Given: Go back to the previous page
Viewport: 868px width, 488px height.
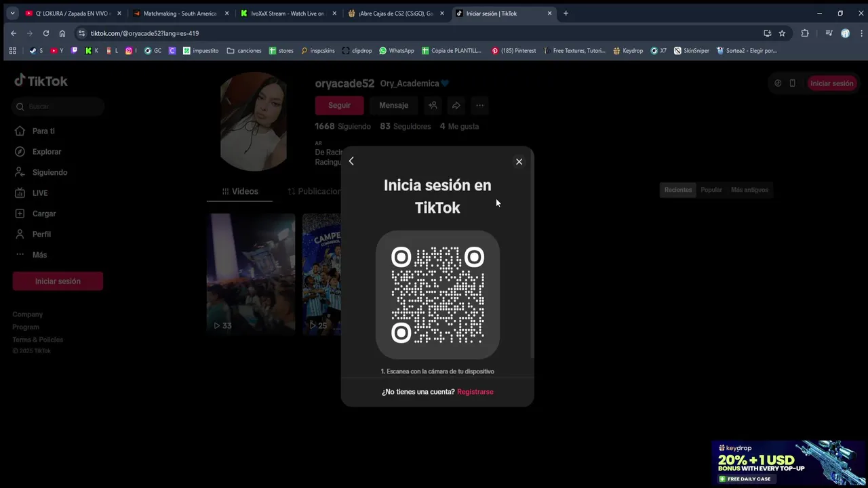Looking at the screenshot, I should click(x=14, y=33).
